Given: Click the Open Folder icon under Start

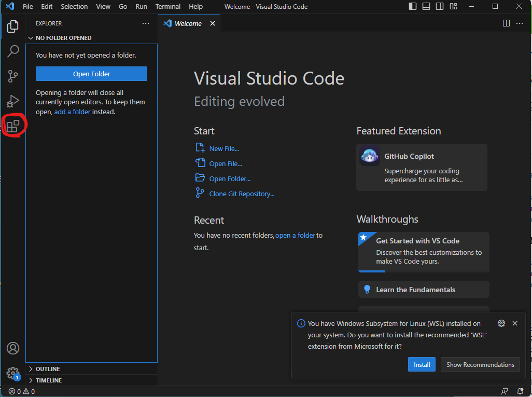Looking at the screenshot, I should 200,177.
